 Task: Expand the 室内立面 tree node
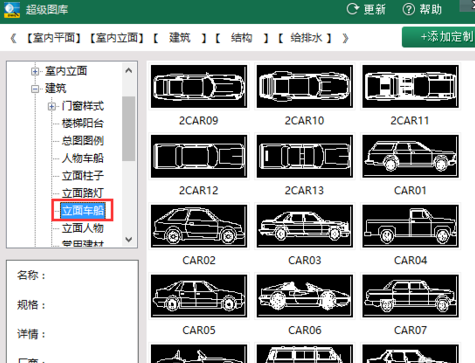[x=35, y=71]
